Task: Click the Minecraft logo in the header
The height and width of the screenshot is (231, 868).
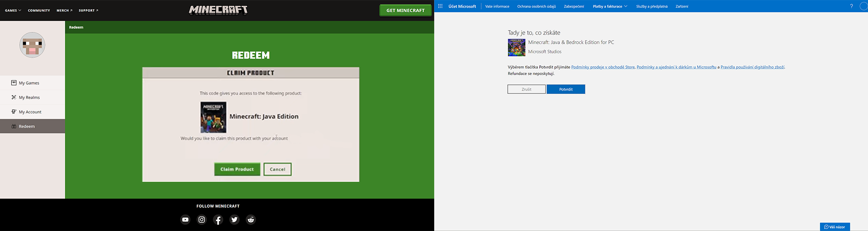Action: click(218, 10)
